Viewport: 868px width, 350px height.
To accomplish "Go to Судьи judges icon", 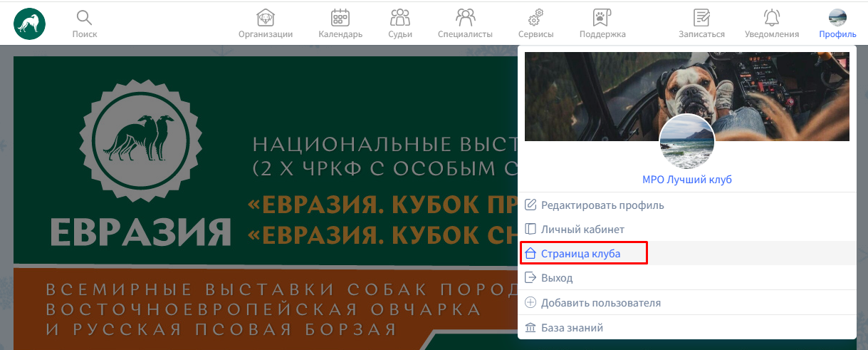I will pyautogui.click(x=400, y=18).
